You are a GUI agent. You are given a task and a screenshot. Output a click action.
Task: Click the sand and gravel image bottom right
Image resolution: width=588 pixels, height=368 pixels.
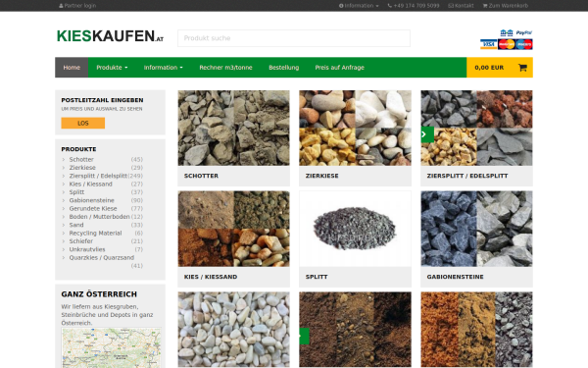point(476,330)
